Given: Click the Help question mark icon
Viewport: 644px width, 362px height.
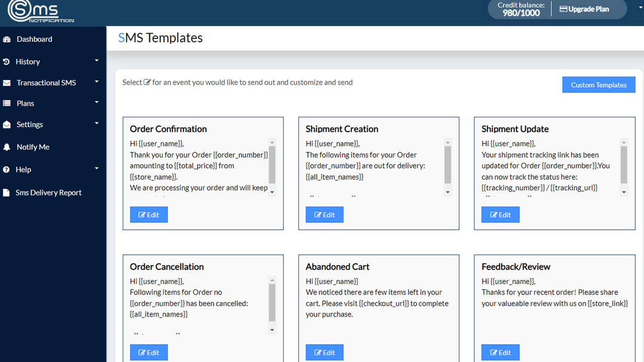Looking at the screenshot, I should tap(6, 170).
